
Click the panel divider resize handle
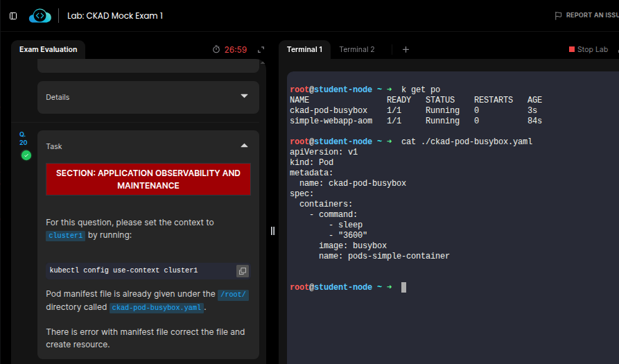coord(272,231)
